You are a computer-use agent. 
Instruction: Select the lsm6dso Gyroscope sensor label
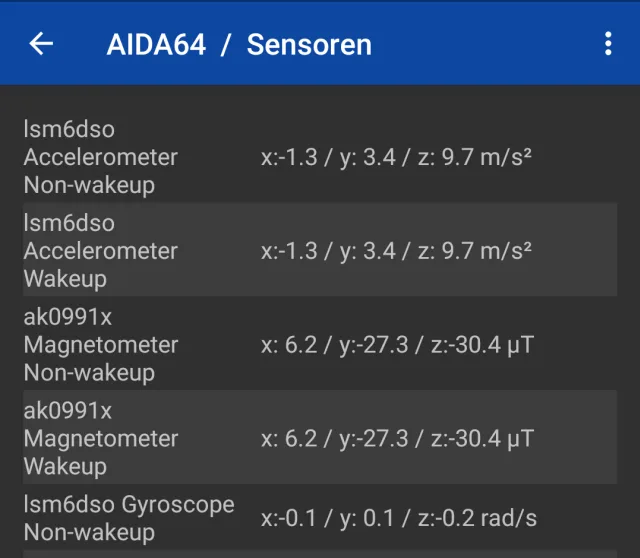[x=128, y=504]
